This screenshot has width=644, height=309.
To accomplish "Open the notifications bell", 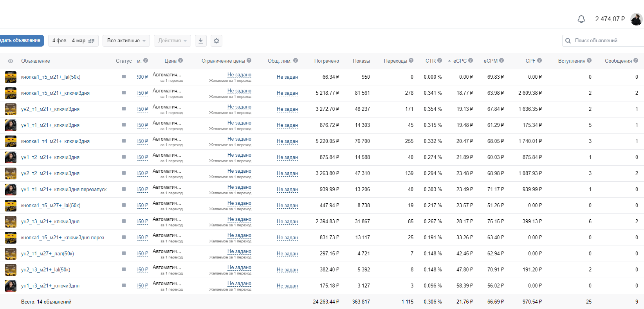I will click(581, 19).
